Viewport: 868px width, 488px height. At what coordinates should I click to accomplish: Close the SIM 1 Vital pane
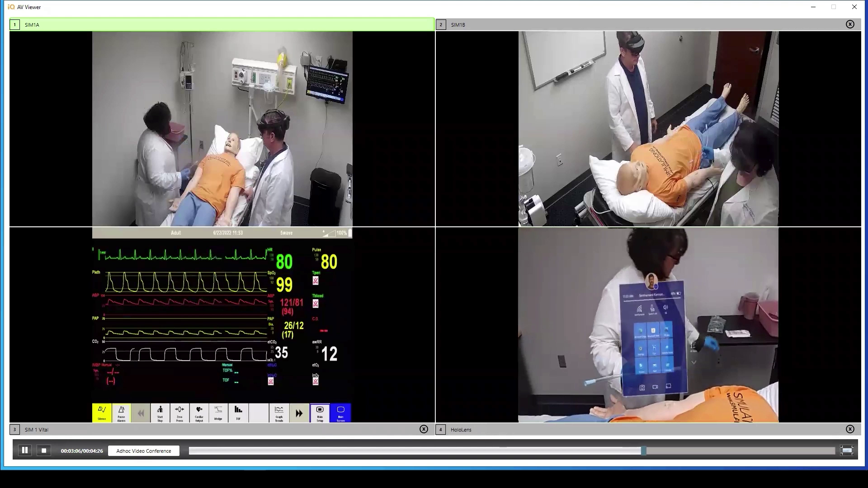click(424, 429)
